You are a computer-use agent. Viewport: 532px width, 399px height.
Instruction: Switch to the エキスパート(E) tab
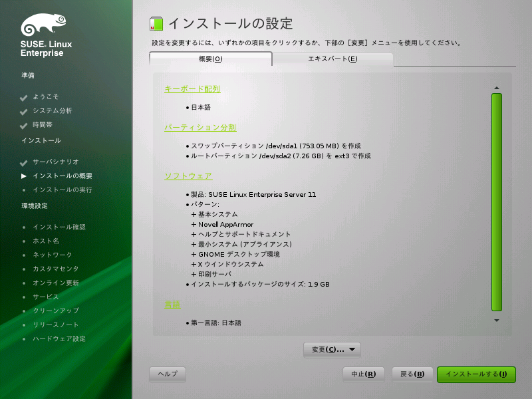point(332,59)
